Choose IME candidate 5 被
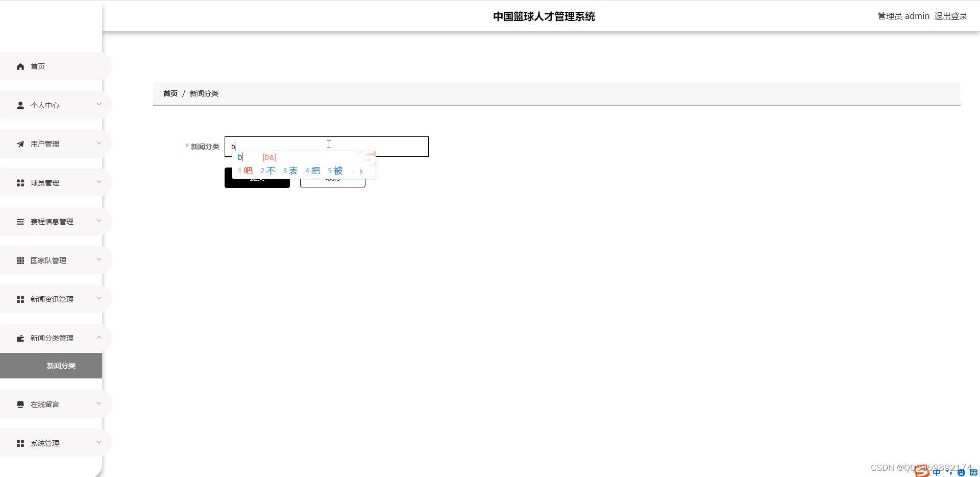 pos(335,171)
